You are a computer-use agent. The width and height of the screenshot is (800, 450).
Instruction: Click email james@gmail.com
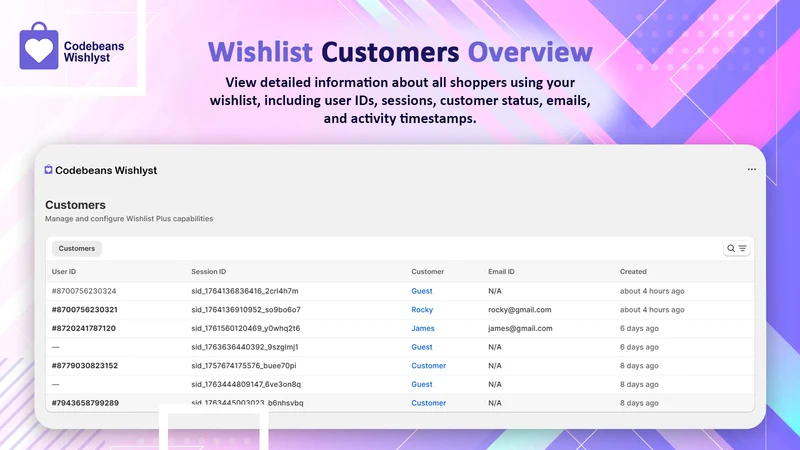click(520, 328)
